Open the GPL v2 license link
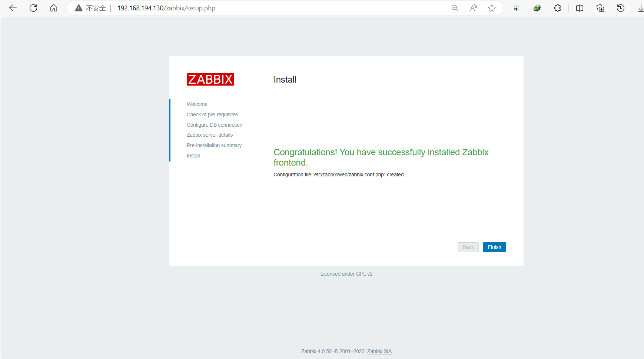Viewport: 644px width, 359px height. 364,274
